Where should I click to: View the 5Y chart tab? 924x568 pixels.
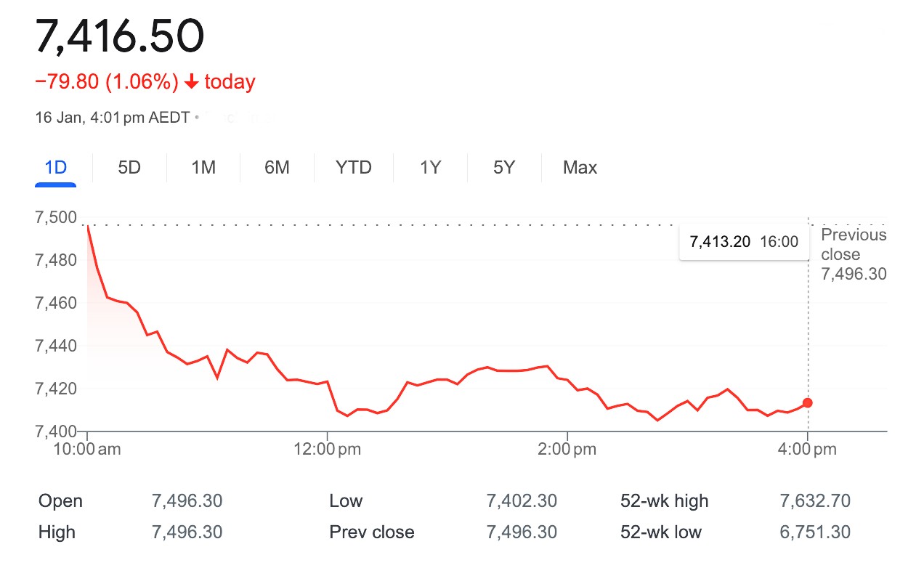(504, 168)
